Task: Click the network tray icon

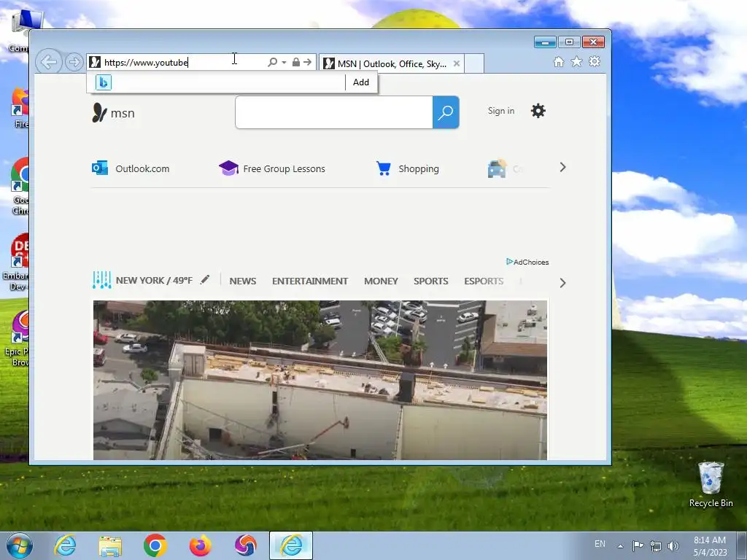Action: click(x=656, y=545)
